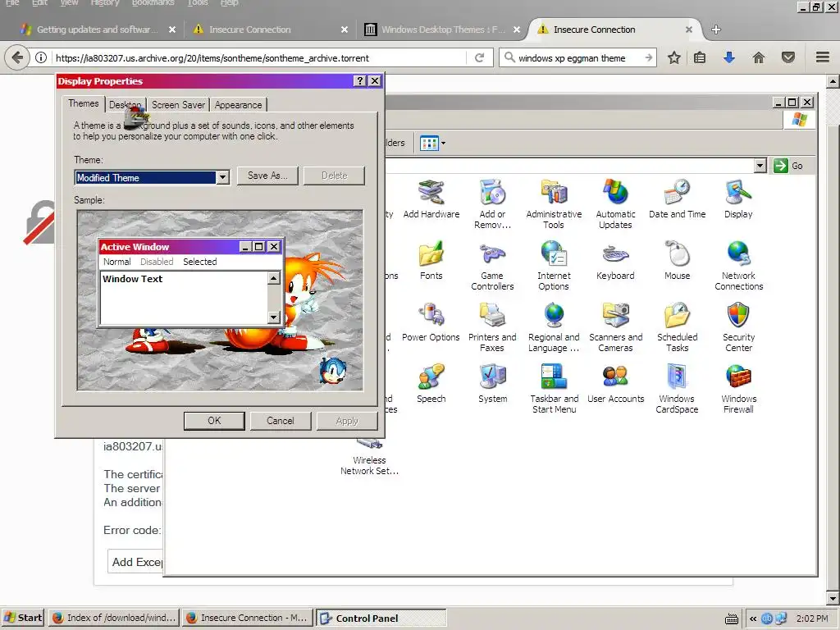
Task: Click the Firefox back button
Action: point(18,57)
